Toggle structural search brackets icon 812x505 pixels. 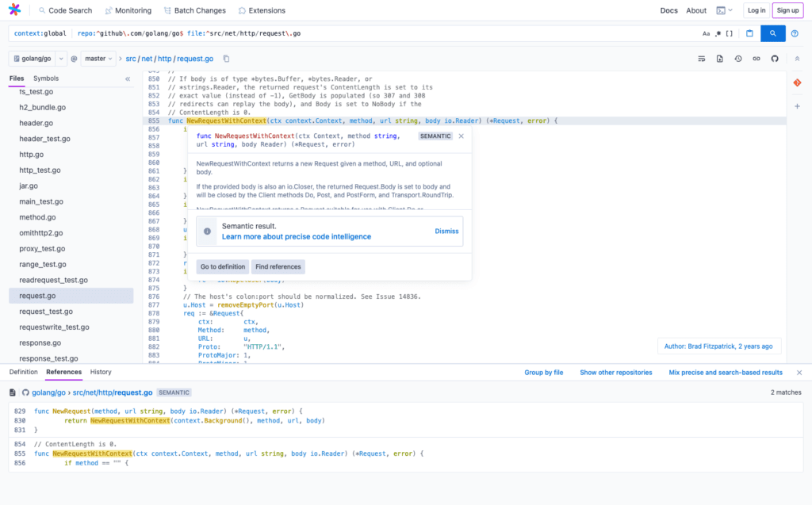[730, 33]
